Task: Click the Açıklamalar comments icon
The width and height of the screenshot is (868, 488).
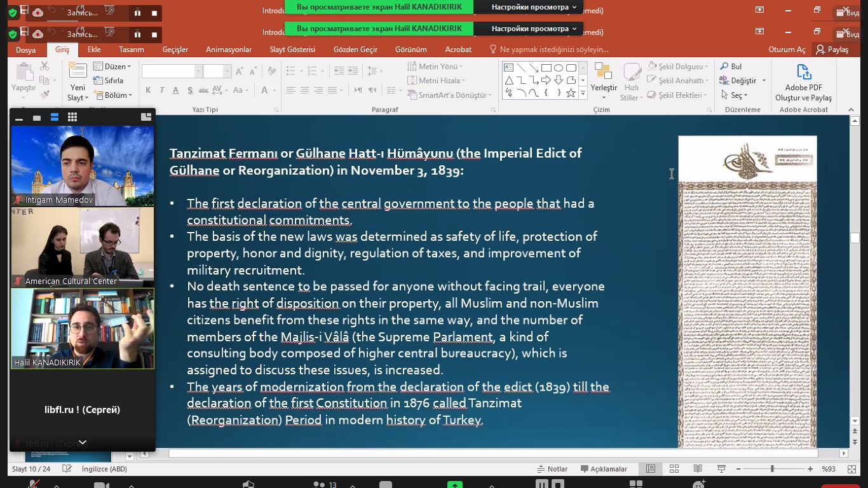Action: click(604, 469)
